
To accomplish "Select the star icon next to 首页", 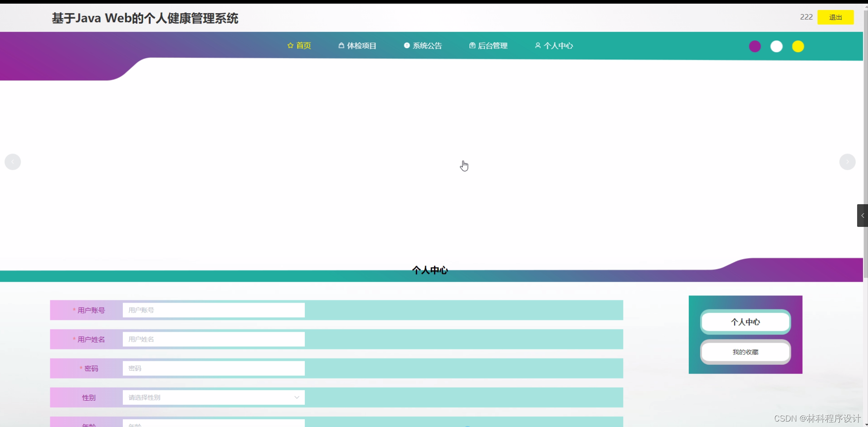I will pyautogui.click(x=290, y=45).
